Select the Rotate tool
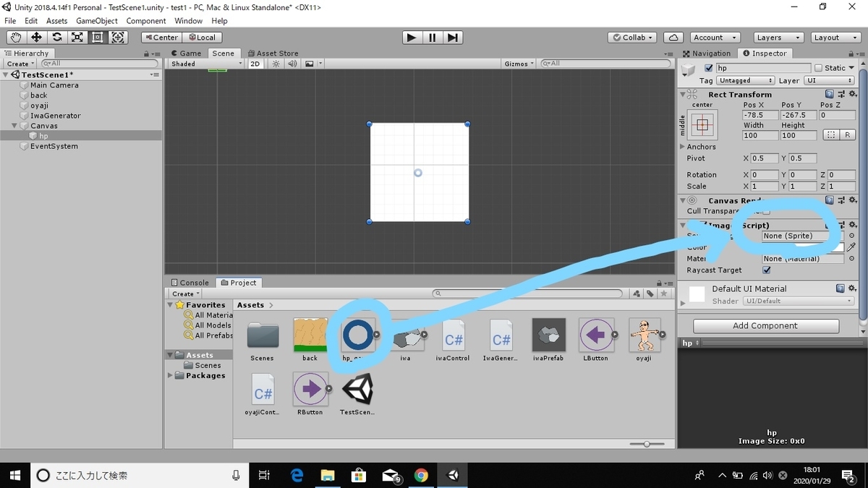This screenshot has height=488, width=868. click(x=56, y=38)
